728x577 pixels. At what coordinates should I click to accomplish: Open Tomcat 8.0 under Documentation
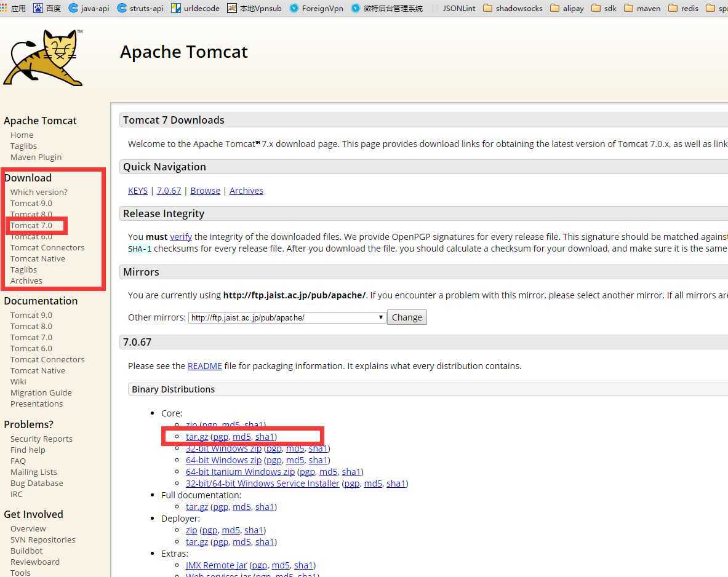(31, 327)
